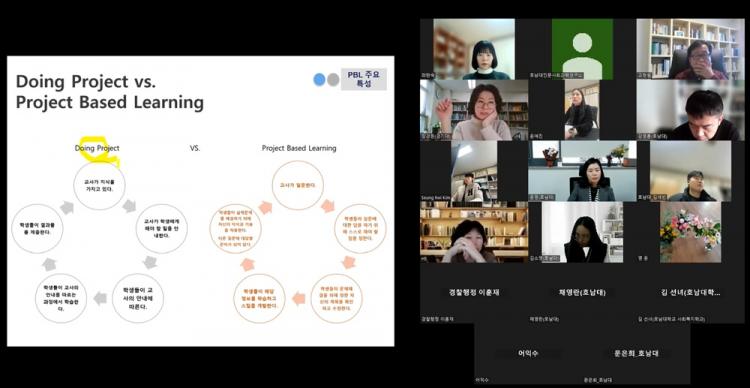Select the 어익수 participant tile
This screenshot has height=388, width=750.
pos(528,354)
